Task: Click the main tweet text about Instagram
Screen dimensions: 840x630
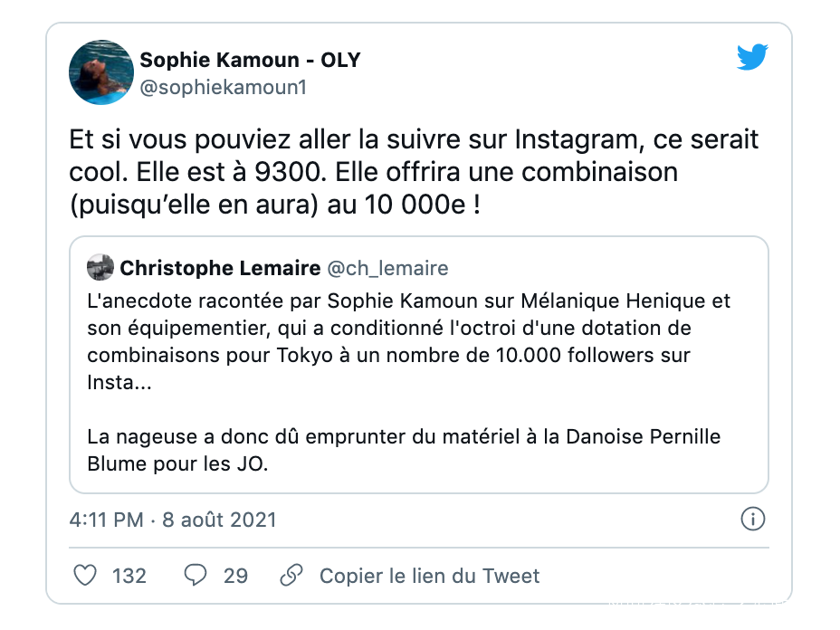Action: pos(413,141)
